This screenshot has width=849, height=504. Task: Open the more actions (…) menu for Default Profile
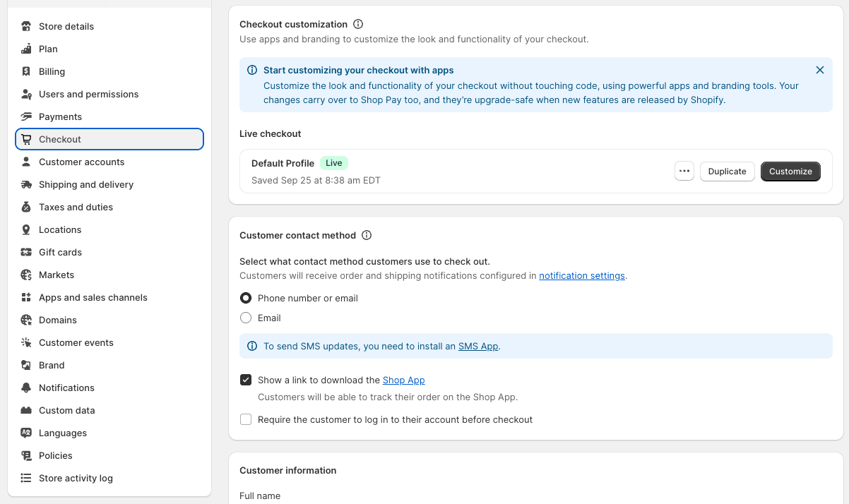pos(684,171)
